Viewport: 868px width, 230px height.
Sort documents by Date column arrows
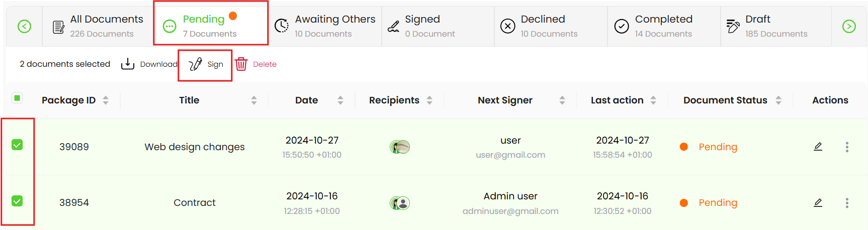(340, 100)
